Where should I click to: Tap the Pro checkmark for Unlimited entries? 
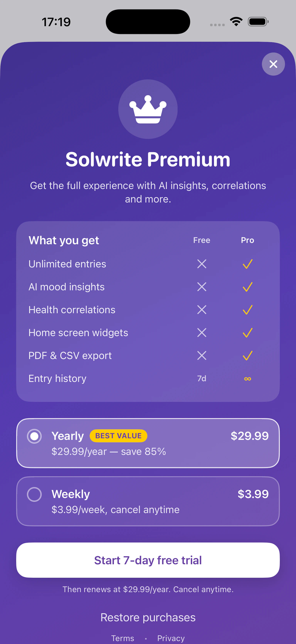click(x=247, y=264)
